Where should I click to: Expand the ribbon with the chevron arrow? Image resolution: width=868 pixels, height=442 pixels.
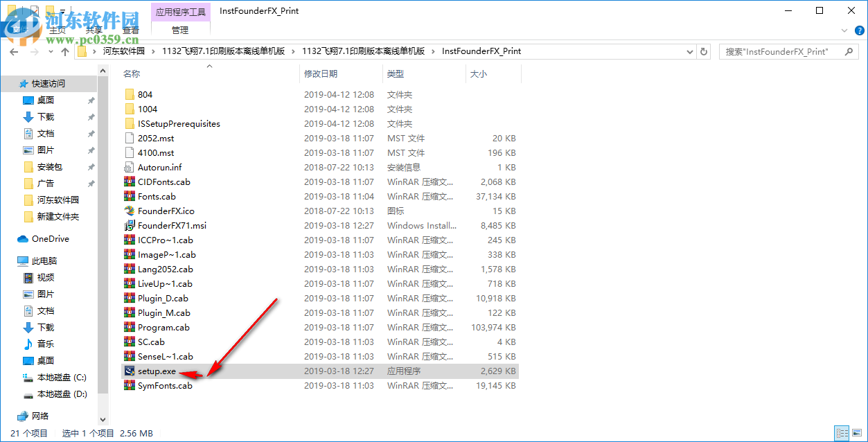[844, 30]
